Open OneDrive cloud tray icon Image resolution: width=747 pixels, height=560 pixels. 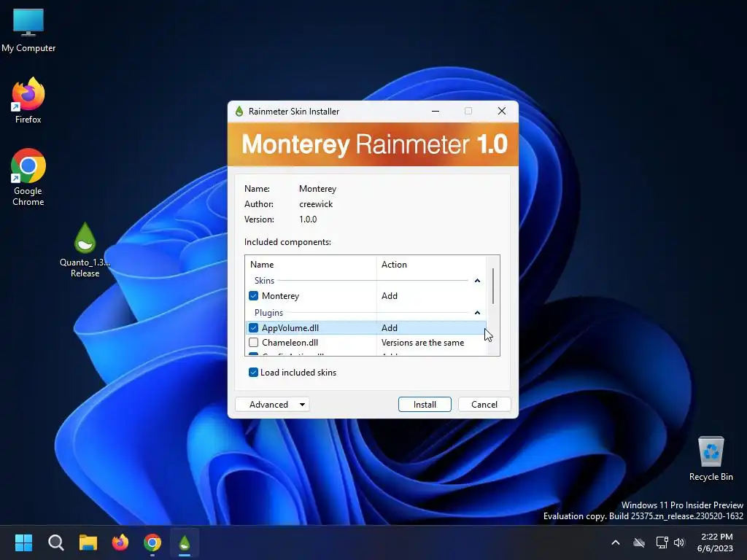pyautogui.click(x=639, y=542)
